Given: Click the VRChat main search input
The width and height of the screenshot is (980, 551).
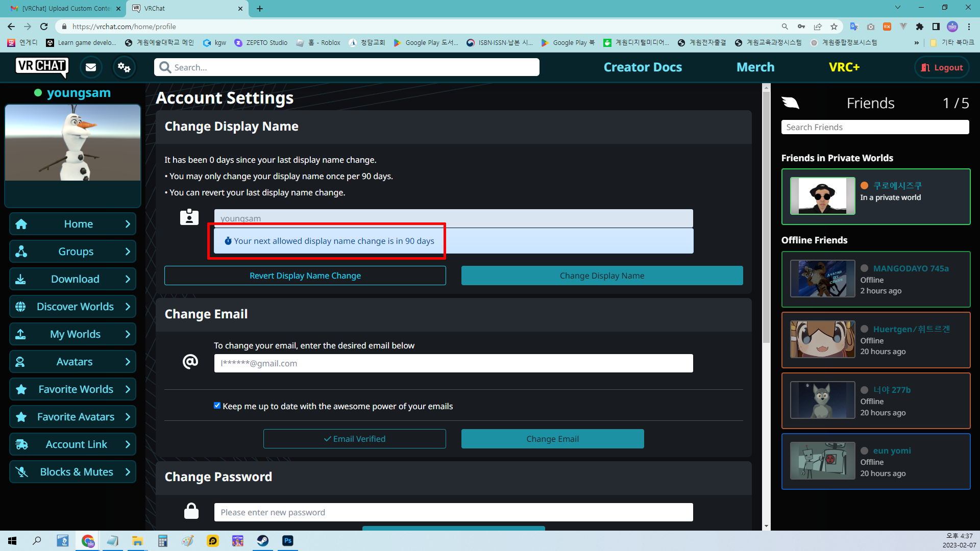Looking at the screenshot, I should point(347,67).
